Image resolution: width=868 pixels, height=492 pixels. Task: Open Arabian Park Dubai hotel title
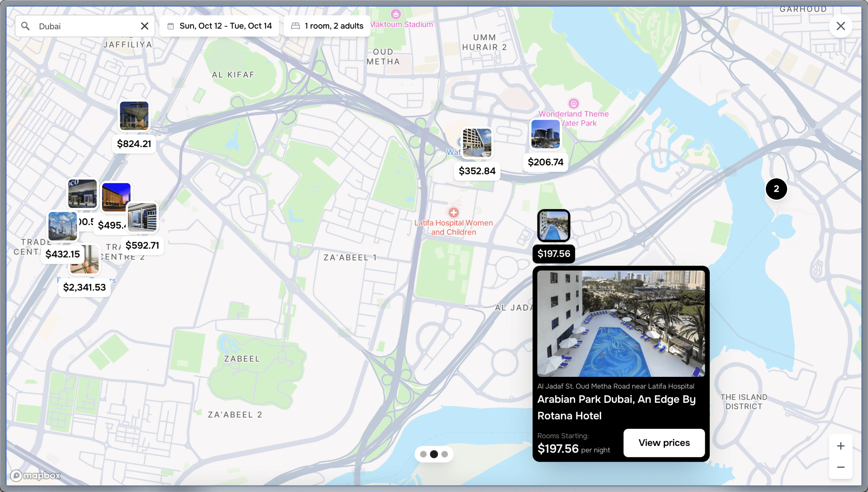(x=616, y=408)
